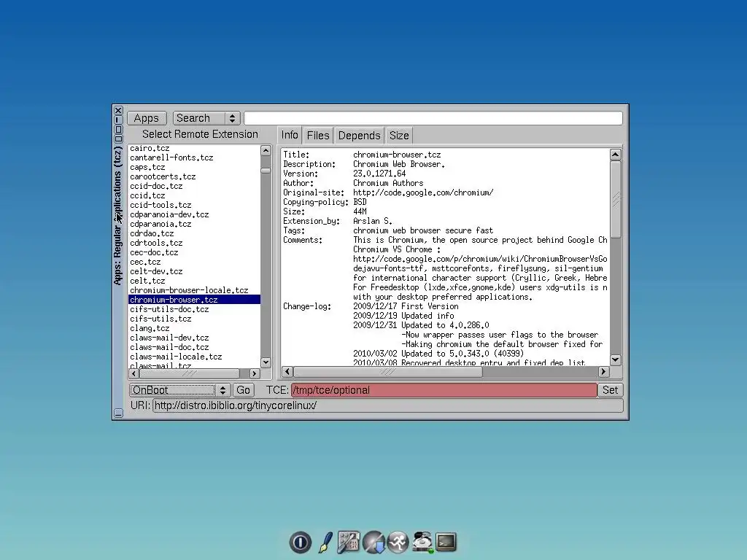Select celt-dev.tcz in the list
The height and width of the screenshot is (560, 747).
(x=194, y=271)
